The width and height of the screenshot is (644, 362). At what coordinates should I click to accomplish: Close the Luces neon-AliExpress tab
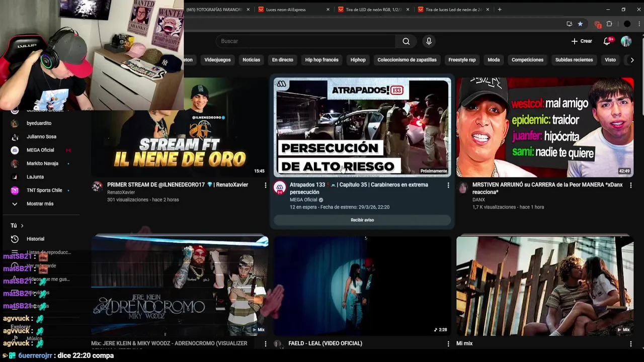[x=328, y=10]
